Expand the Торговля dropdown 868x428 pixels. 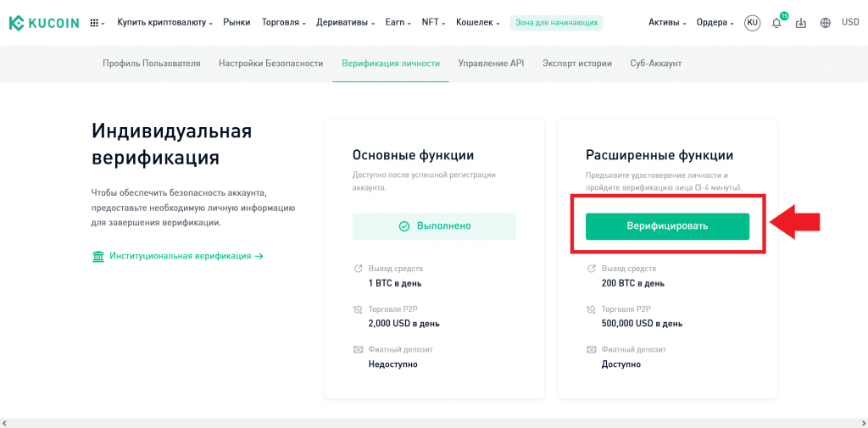click(x=284, y=23)
